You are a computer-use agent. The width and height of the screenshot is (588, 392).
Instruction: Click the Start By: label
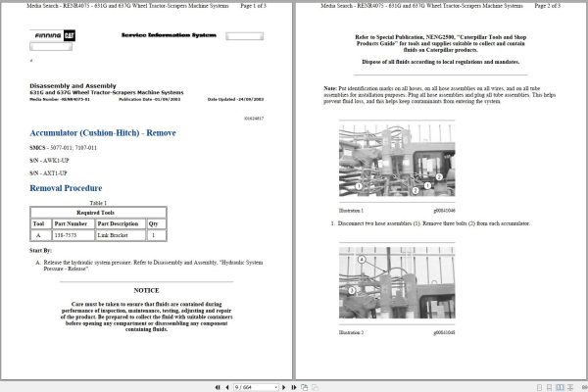(40, 250)
